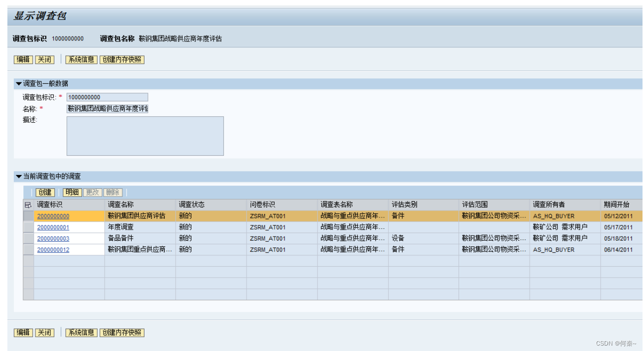Screen dimensions: 644x351
Task: Collapse the 调查包一般数据 section
Action: point(19,84)
